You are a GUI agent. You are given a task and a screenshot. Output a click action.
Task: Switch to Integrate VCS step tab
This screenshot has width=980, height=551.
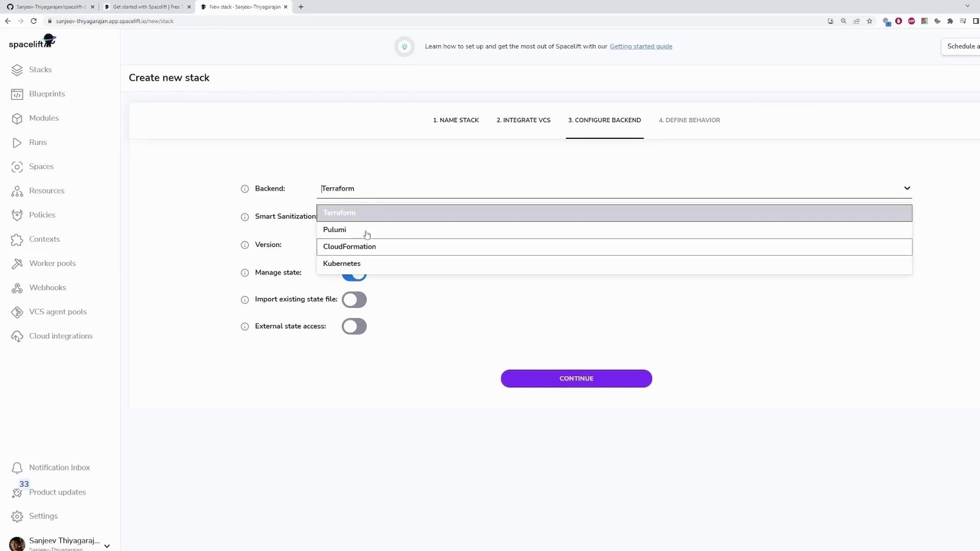[x=523, y=120]
